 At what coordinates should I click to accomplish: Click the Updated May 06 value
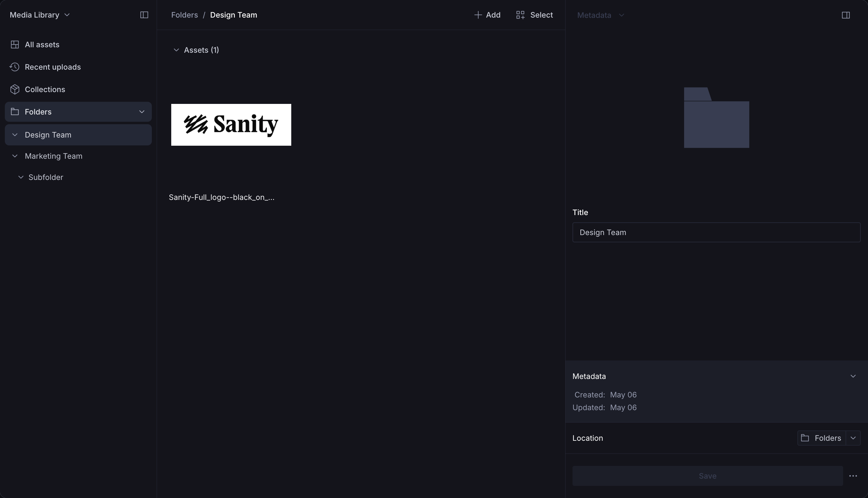tap(623, 408)
